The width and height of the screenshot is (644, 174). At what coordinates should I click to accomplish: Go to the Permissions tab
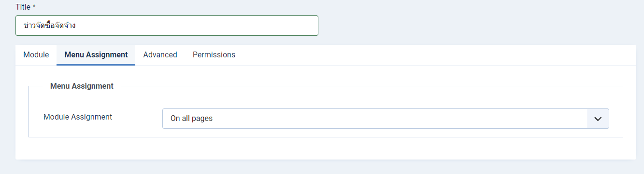pyautogui.click(x=214, y=55)
